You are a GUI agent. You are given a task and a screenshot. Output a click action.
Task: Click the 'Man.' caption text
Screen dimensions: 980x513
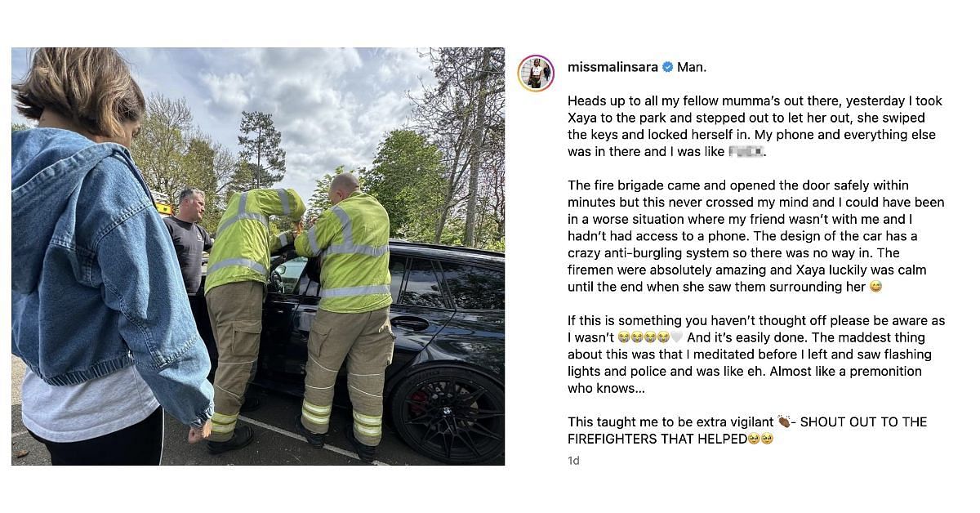tap(692, 67)
